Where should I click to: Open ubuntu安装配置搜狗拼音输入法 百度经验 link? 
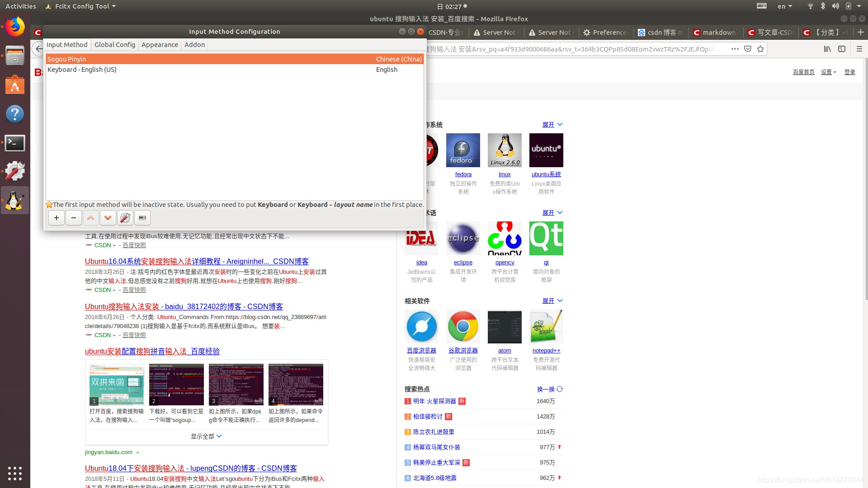tap(152, 352)
